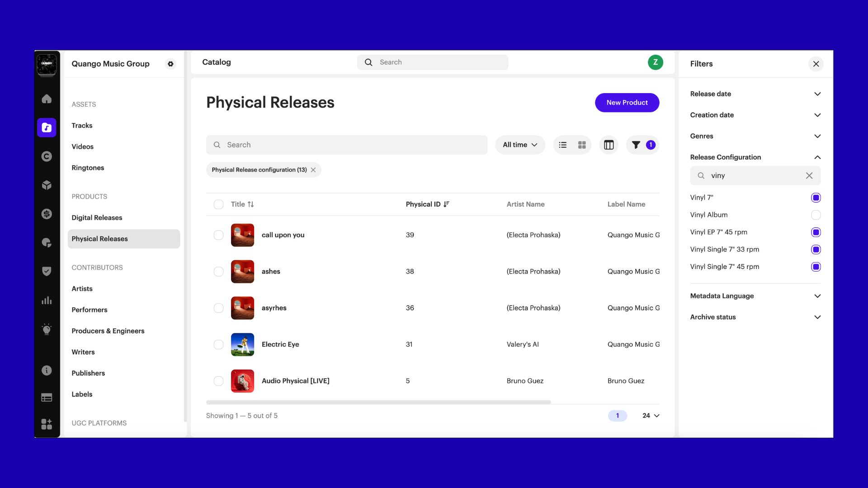Go to Tracks under Assets
Screen dimensions: 868x488
(82, 126)
